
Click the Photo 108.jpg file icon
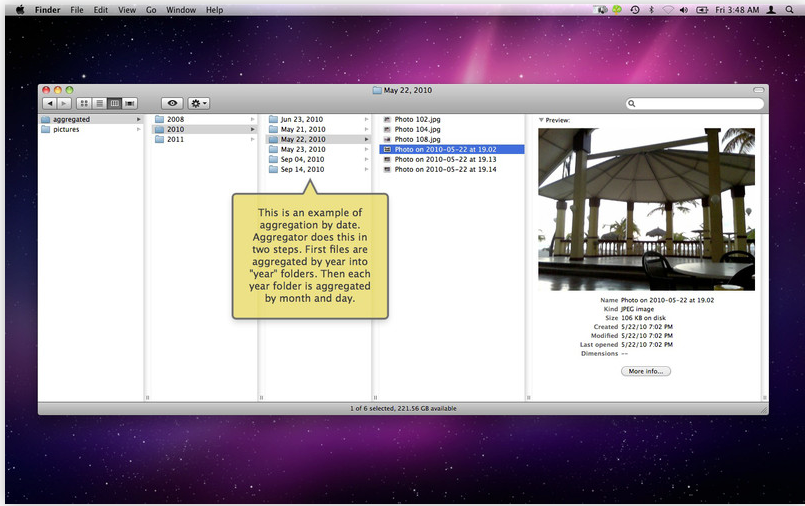(387, 139)
